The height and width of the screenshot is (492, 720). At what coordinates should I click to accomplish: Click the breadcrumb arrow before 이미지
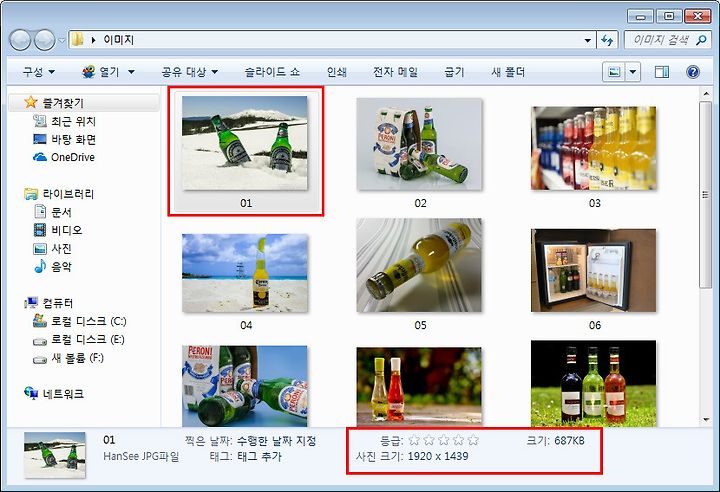pyautogui.click(x=93, y=40)
